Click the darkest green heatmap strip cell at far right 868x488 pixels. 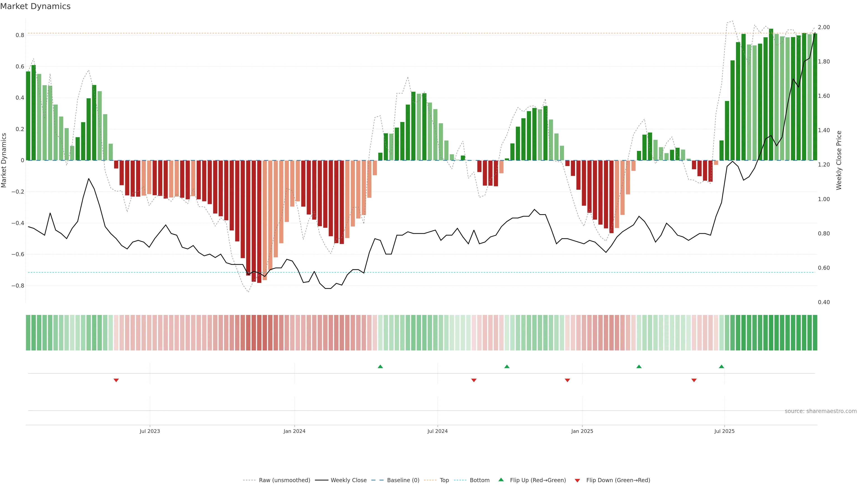(815, 332)
